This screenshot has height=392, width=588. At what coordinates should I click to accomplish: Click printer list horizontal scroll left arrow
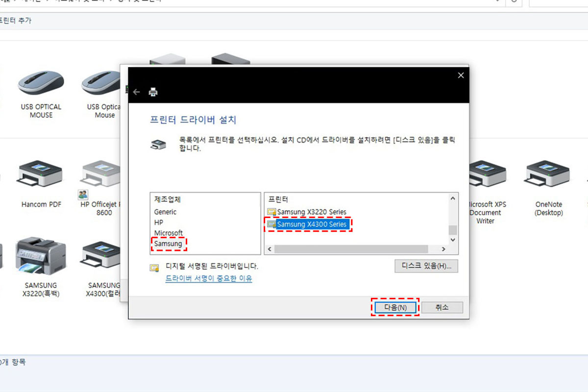269,249
